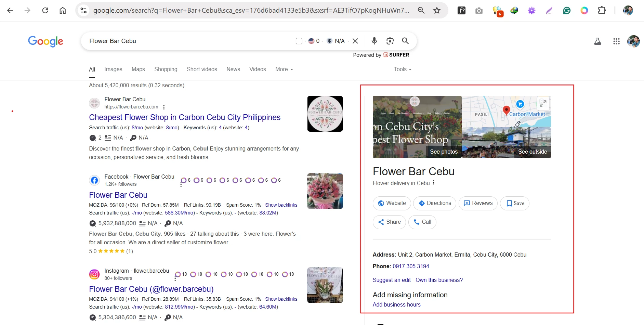Click Suggest an edit
The image size is (644, 325).
(392, 280)
